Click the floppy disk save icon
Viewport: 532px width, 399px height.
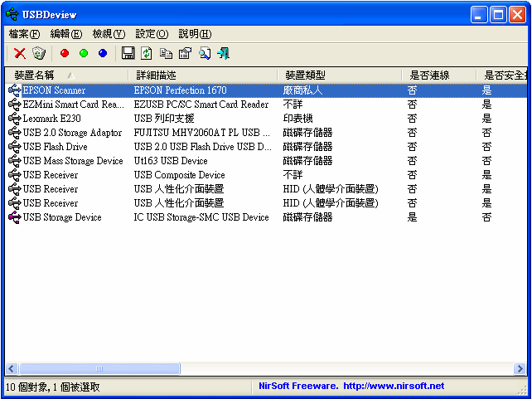[128, 53]
